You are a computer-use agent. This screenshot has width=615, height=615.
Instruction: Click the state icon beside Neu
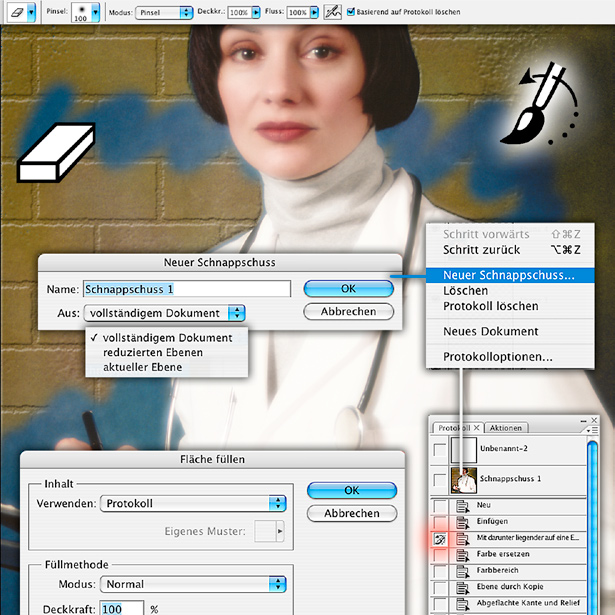coord(463,506)
